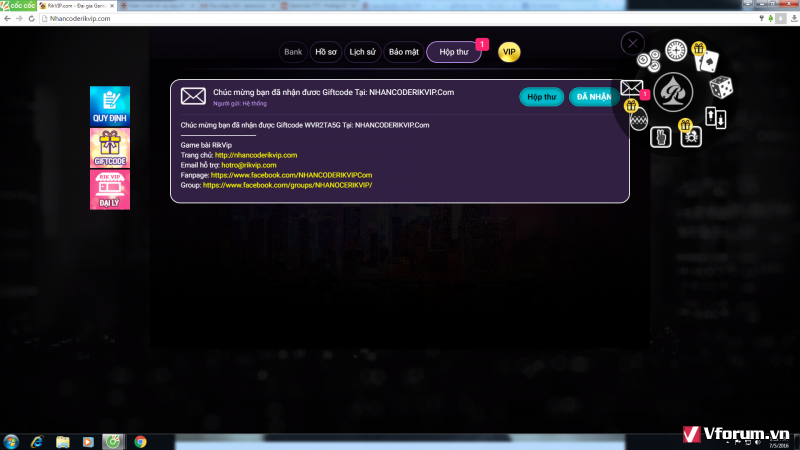Close the RikVIP.com browser tab

112,6
